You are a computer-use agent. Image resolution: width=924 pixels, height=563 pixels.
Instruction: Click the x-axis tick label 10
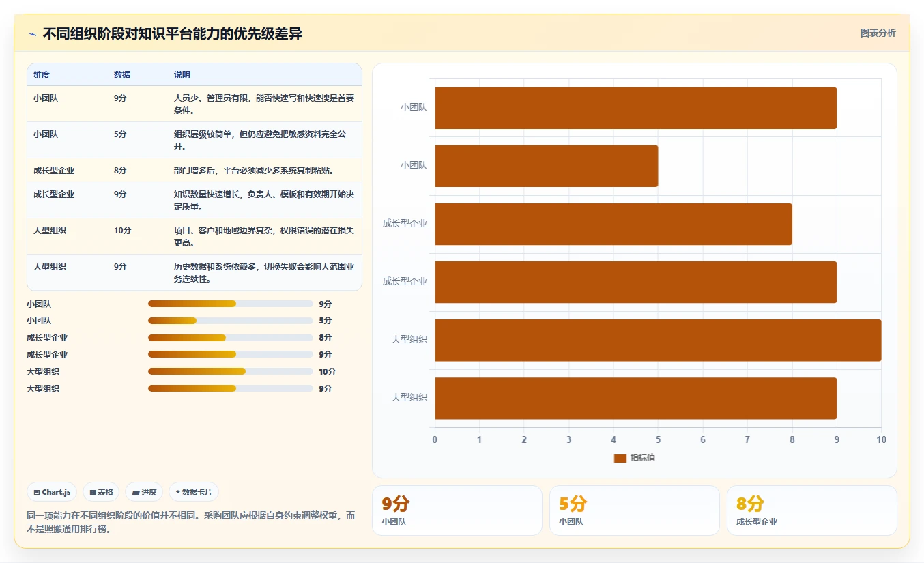(881, 439)
